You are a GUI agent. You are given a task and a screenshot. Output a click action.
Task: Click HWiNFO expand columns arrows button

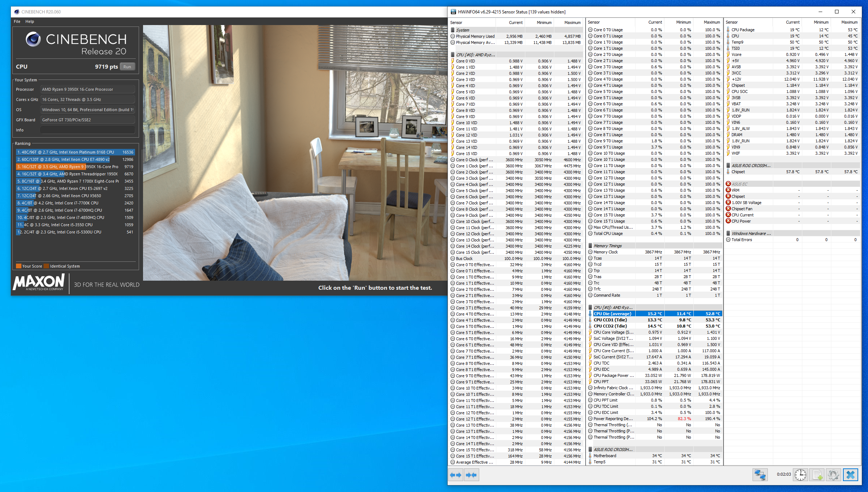[x=455, y=475]
